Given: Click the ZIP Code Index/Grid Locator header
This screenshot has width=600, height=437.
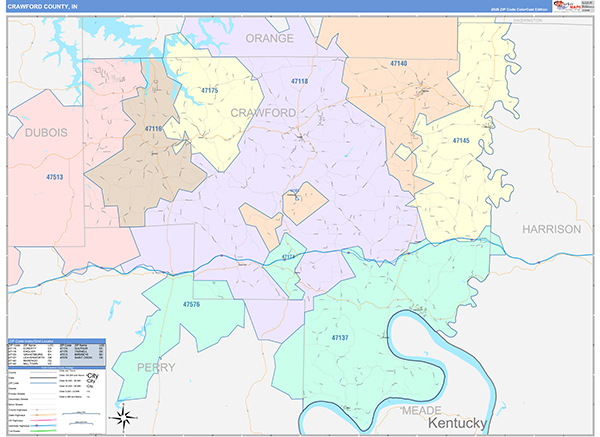Looking at the screenshot, I should click(57, 341).
